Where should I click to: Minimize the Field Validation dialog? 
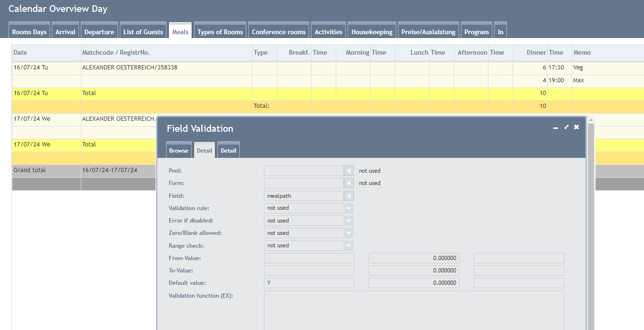(x=556, y=127)
